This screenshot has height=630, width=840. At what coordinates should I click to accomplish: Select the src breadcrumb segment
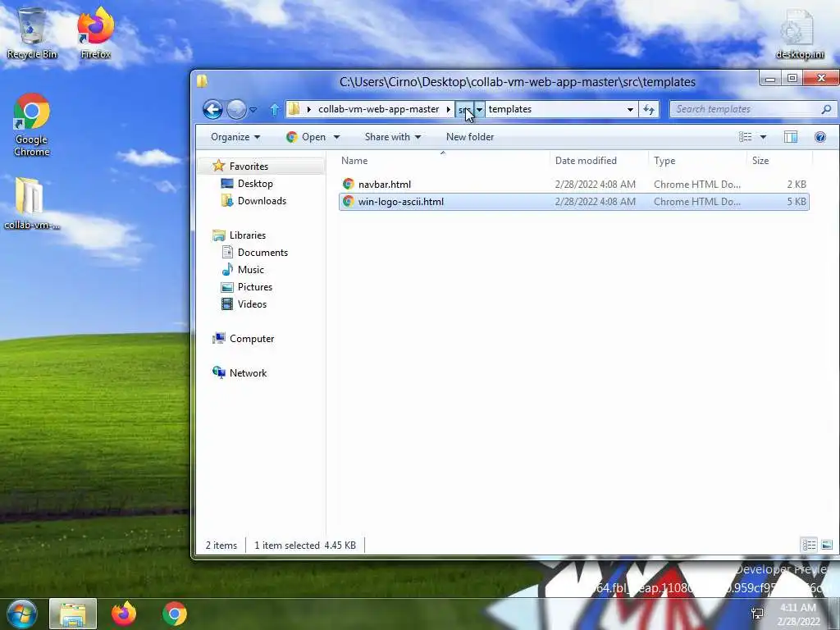pos(464,109)
